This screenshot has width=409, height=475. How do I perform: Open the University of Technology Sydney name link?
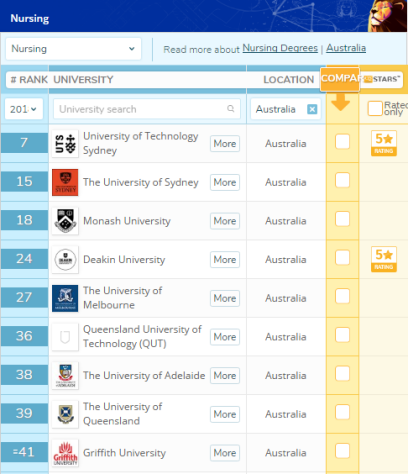click(141, 143)
